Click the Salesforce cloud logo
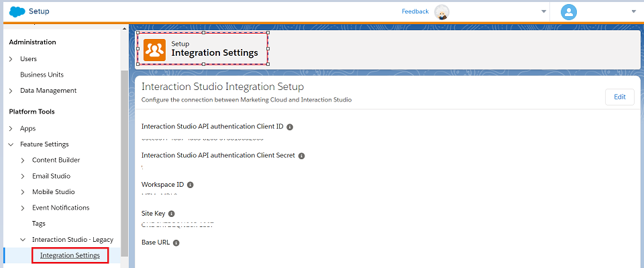Viewport: 644px width, 268px height. tap(17, 11)
